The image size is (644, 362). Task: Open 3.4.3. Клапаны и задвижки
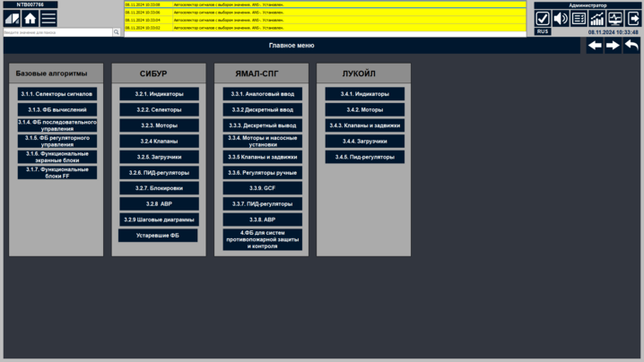point(364,125)
